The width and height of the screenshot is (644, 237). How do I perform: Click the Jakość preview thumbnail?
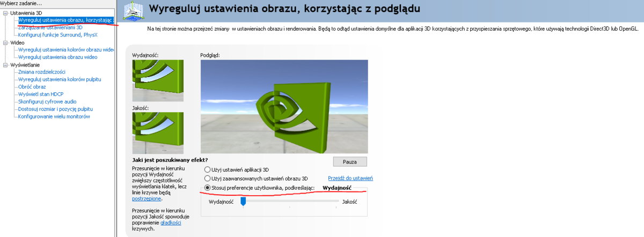[x=158, y=133]
